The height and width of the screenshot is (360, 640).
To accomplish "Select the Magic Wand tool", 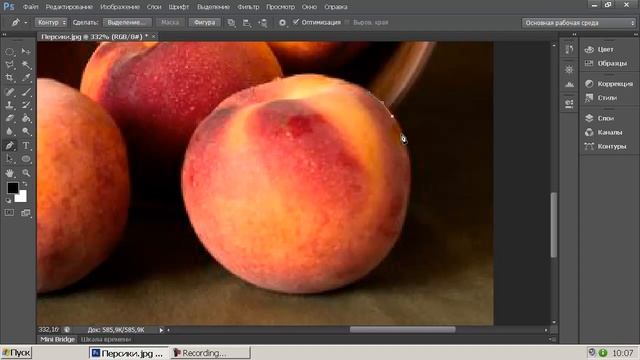I will tap(26, 65).
